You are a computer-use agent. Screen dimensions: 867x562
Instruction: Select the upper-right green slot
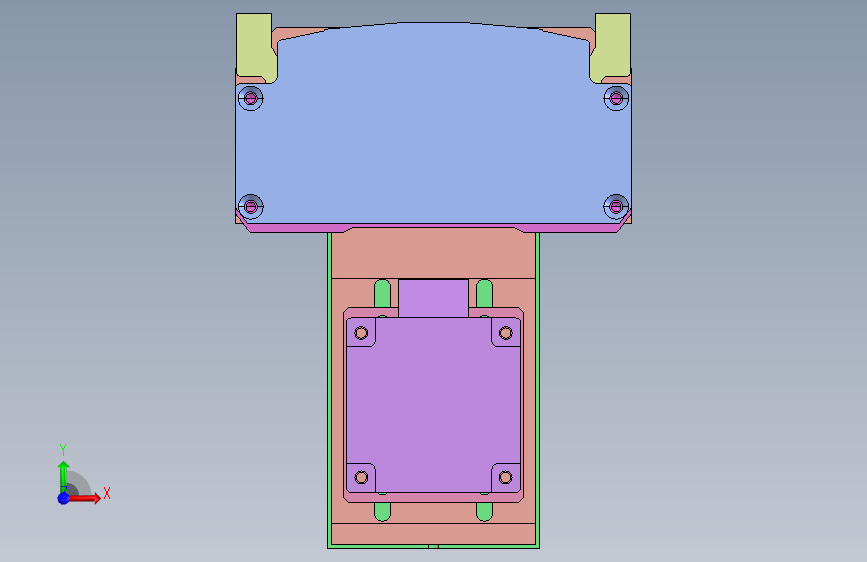click(484, 294)
